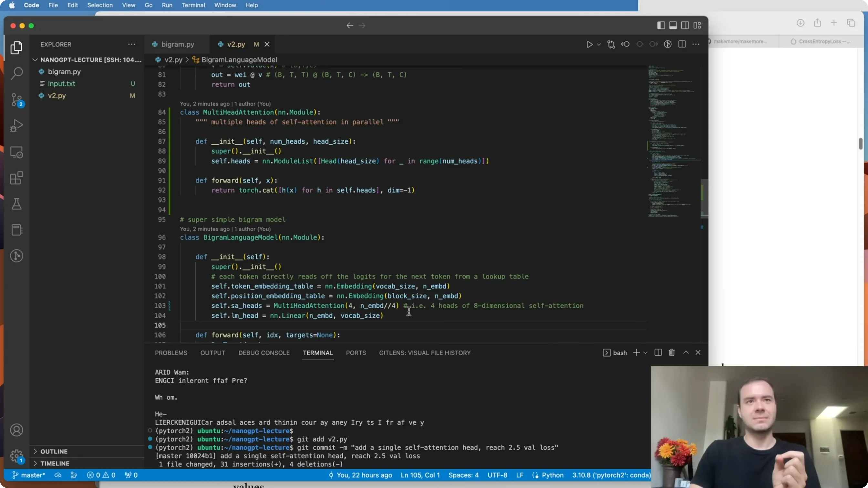Open GitLens view in activity bar
The height and width of the screenshot is (488, 868).
click(16, 256)
